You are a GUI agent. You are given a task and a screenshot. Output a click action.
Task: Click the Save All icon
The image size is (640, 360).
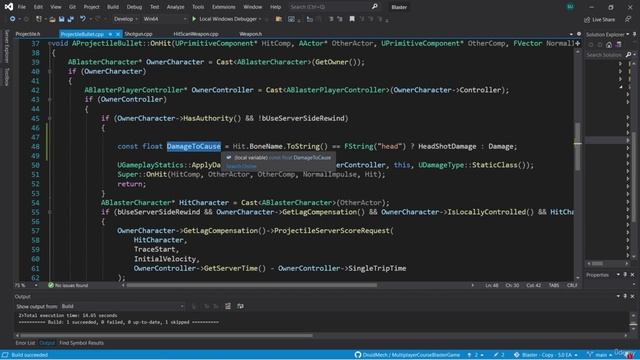[70, 19]
